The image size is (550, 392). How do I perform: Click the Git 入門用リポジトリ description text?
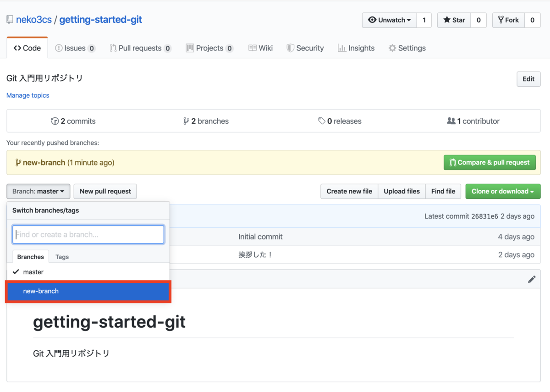point(44,78)
